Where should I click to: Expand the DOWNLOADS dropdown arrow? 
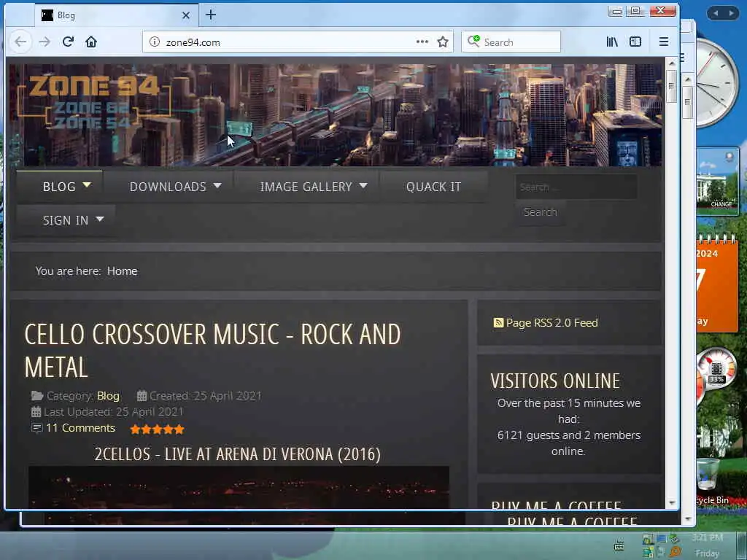click(x=217, y=185)
